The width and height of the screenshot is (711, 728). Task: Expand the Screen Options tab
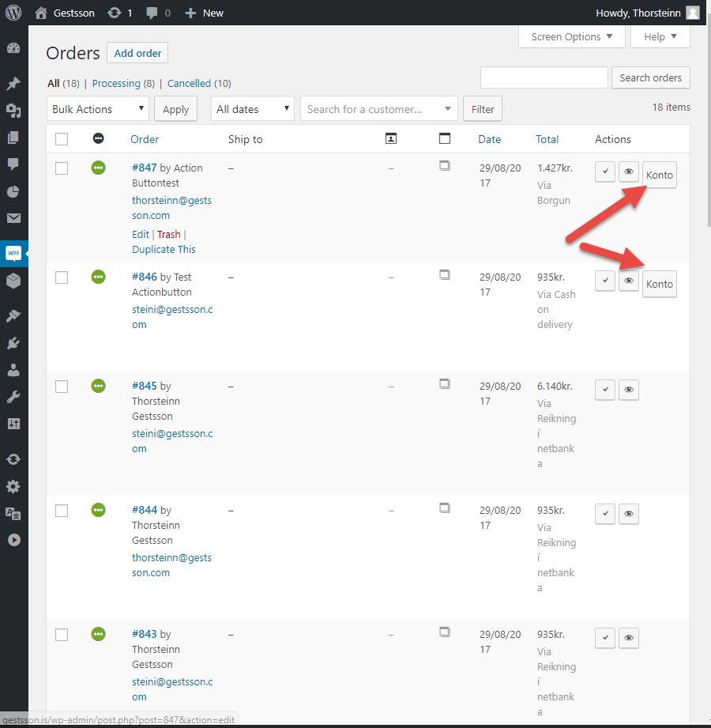571,36
